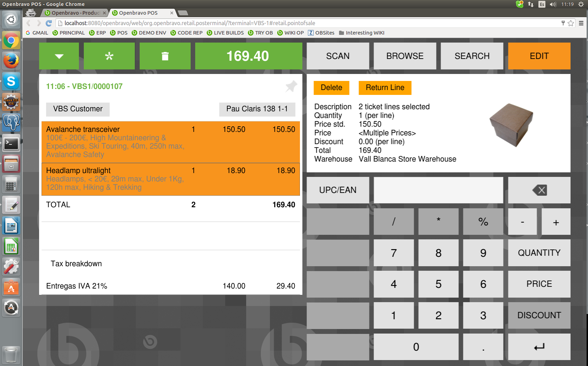
Task: Click the Return Line button
Action: [x=385, y=88]
